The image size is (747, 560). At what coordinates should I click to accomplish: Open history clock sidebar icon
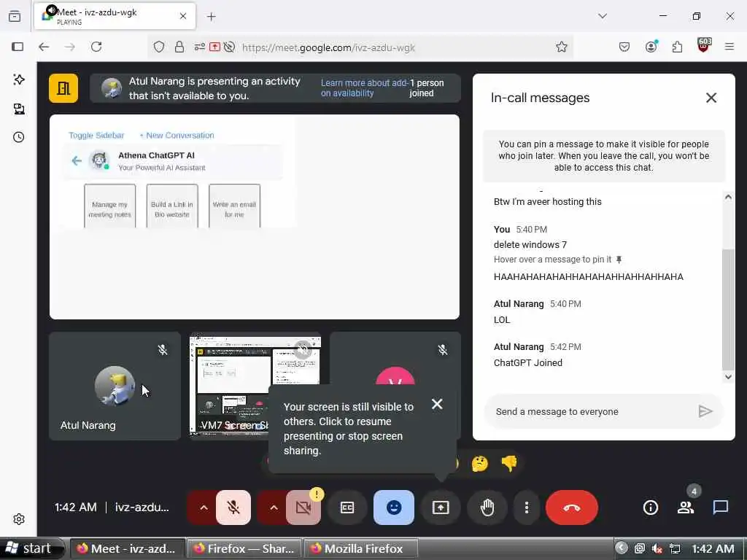(18, 138)
